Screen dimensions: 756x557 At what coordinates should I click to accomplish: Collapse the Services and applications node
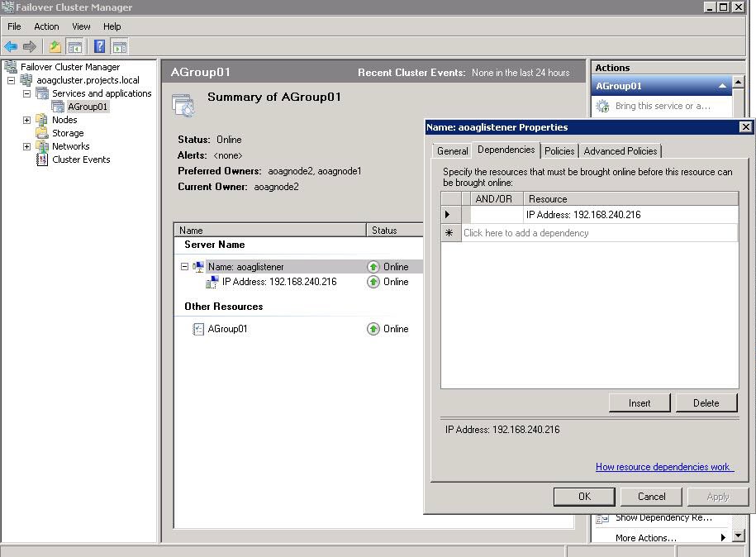click(26, 93)
